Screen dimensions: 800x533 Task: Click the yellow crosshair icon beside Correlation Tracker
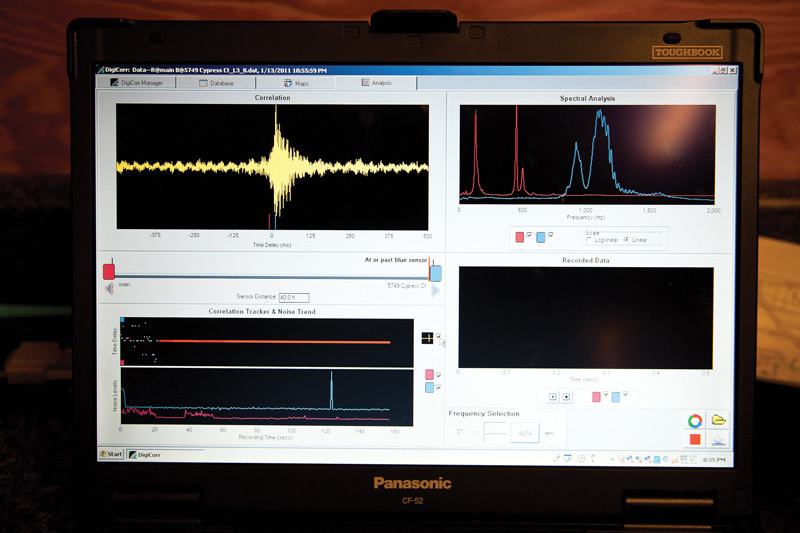(x=428, y=338)
